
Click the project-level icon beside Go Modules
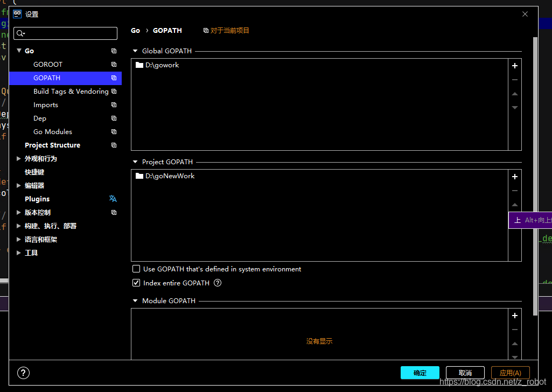(114, 131)
